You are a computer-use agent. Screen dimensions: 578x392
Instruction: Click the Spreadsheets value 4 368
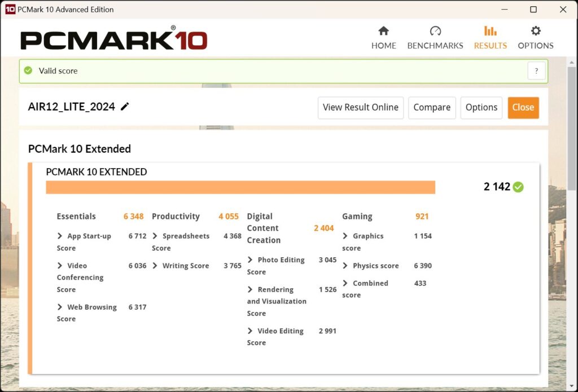[233, 236]
